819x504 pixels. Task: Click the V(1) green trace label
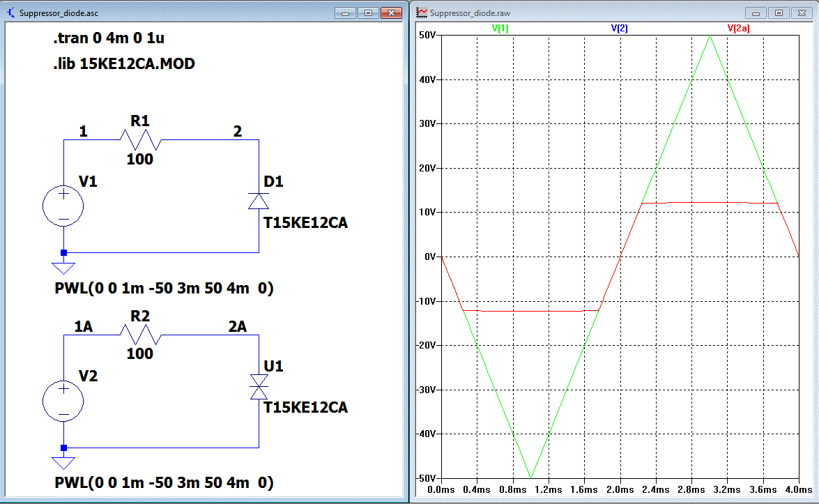pyautogui.click(x=500, y=28)
